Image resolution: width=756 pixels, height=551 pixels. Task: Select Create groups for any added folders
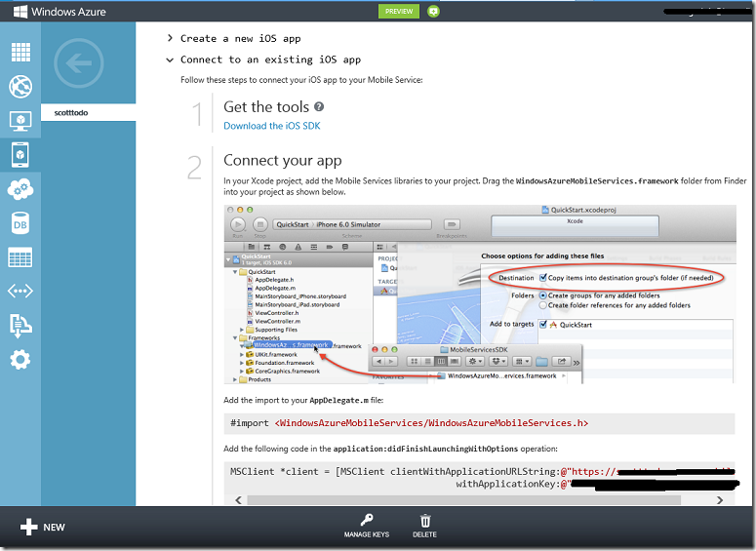point(543,295)
